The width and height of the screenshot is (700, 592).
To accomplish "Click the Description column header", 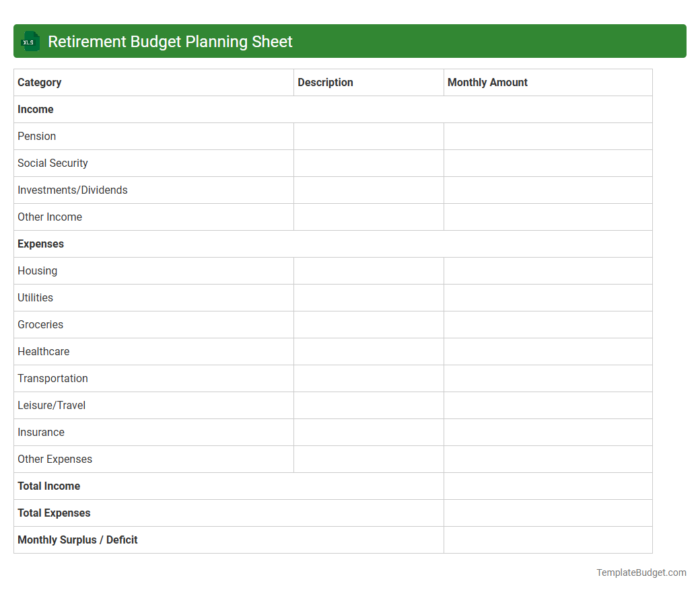I will 325,82.
